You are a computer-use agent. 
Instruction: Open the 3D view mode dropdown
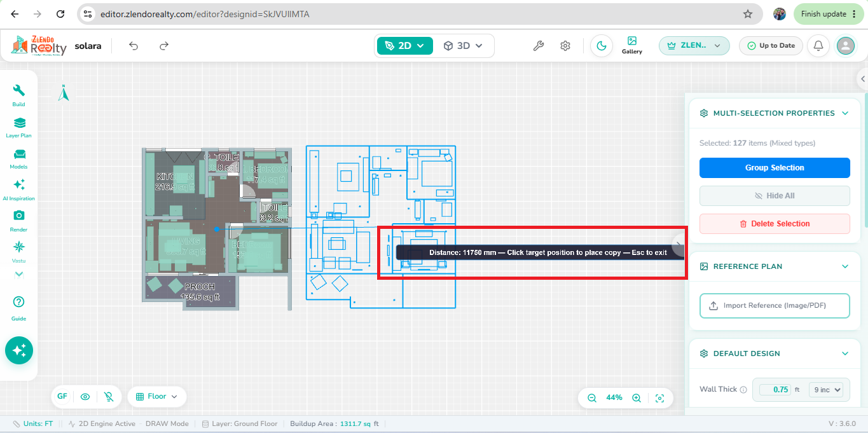pyautogui.click(x=463, y=46)
